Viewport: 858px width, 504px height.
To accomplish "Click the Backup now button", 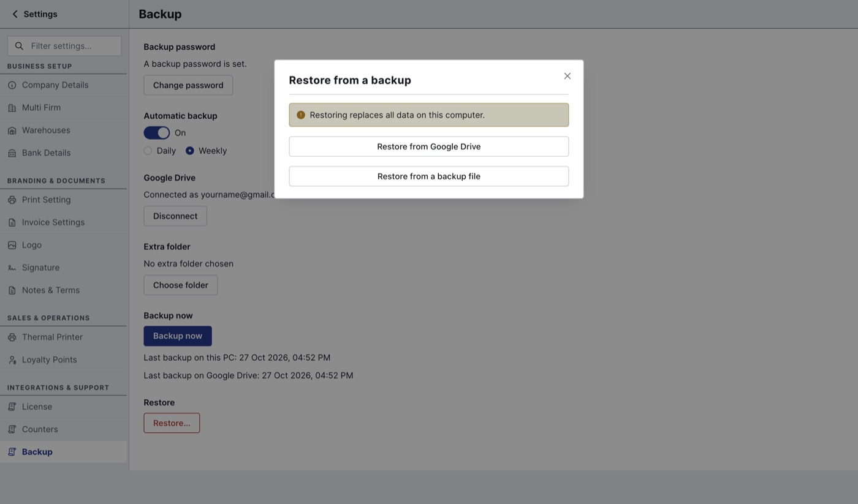I will (178, 336).
